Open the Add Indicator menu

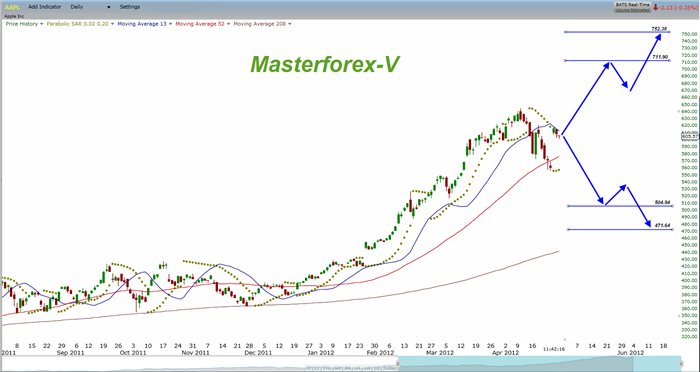click(44, 7)
